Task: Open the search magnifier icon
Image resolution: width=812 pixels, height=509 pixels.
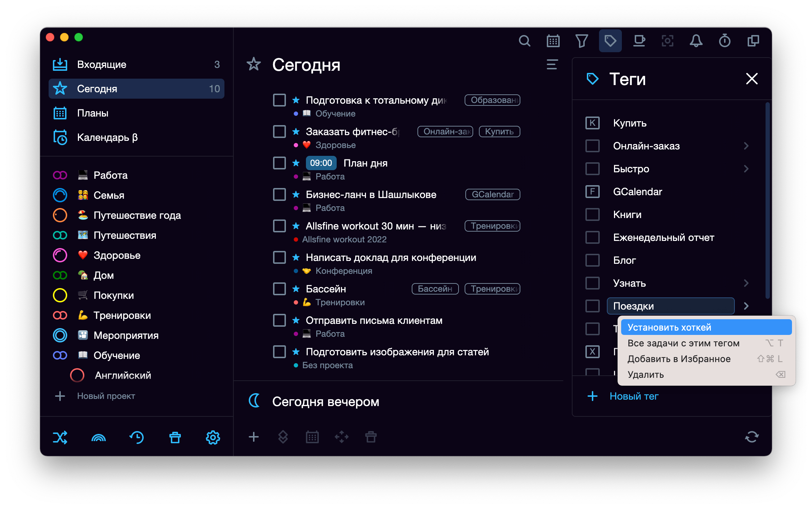Action: (x=524, y=41)
